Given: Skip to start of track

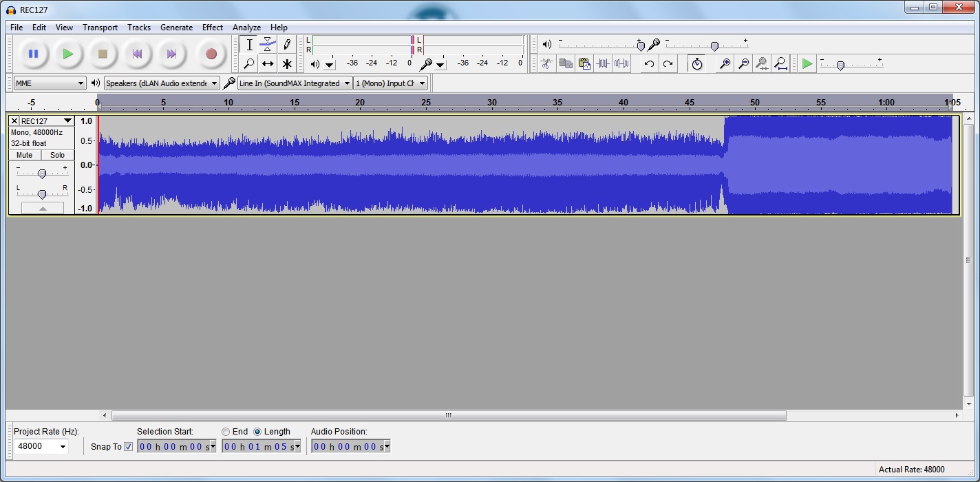Looking at the screenshot, I should 137,54.
